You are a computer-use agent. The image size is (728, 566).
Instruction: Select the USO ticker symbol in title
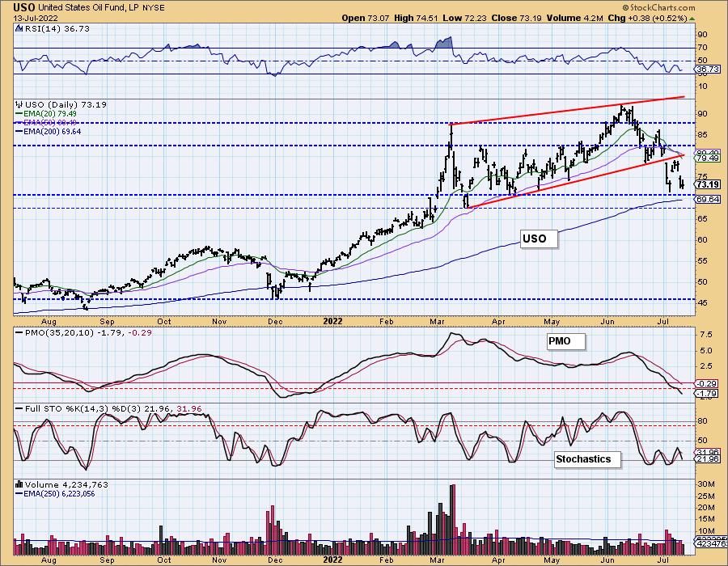24,7
